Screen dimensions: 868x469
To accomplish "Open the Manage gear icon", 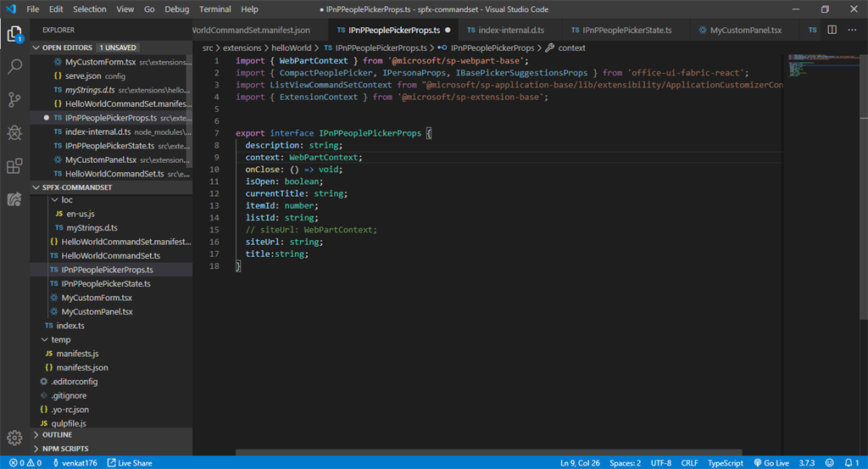I will (x=15, y=438).
